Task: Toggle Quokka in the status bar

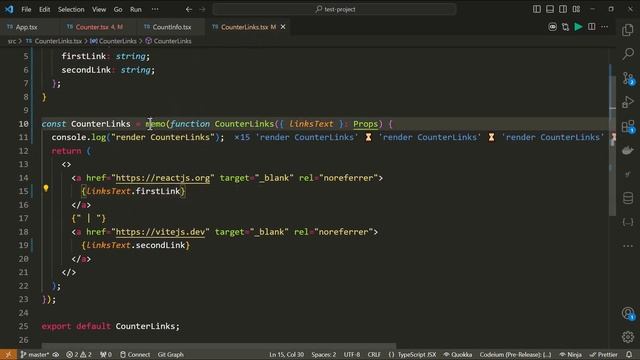Action: (458, 354)
